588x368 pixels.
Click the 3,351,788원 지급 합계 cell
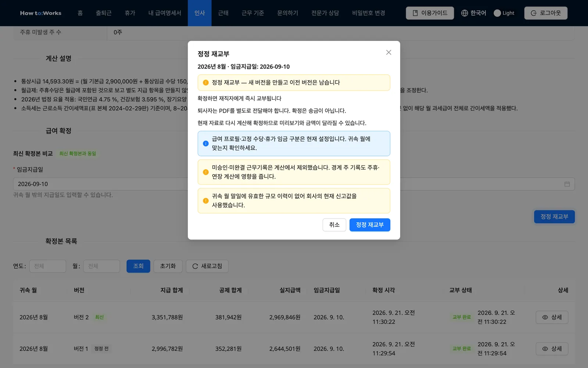click(167, 317)
